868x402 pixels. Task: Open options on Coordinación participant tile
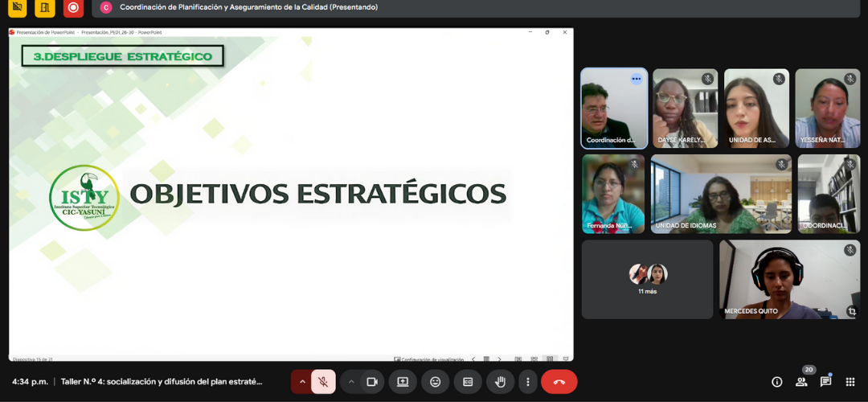coord(637,79)
